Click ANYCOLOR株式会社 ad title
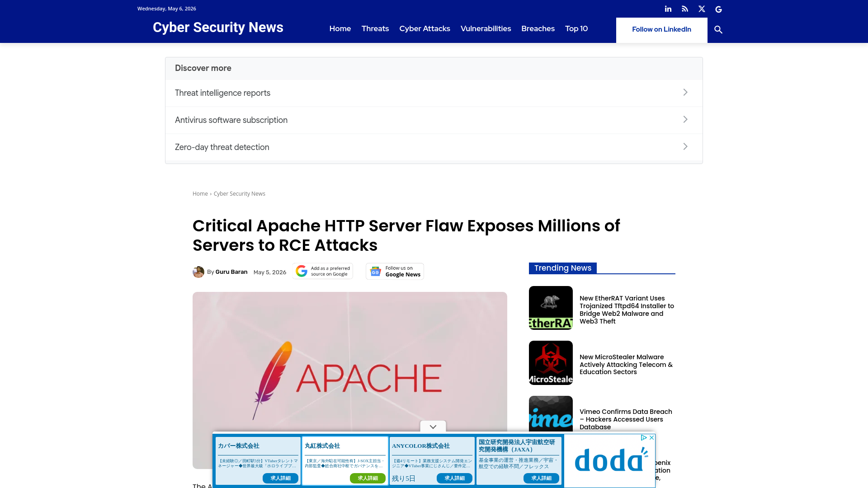This screenshot has height=488, width=868. pyautogui.click(x=421, y=446)
